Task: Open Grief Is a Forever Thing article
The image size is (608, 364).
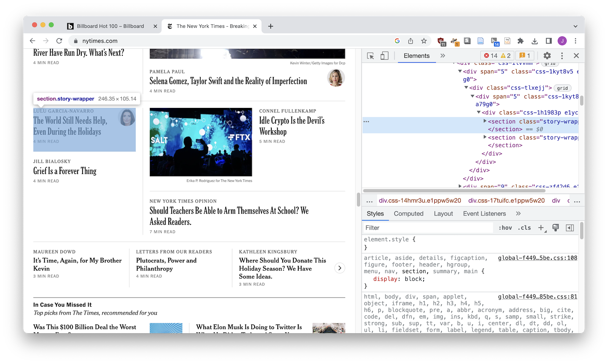Action: point(65,171)
